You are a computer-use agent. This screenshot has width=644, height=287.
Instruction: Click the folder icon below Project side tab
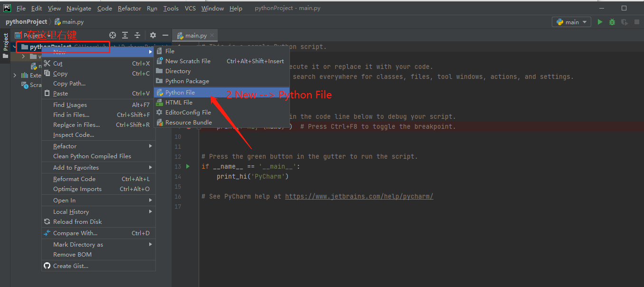coord(5,56)
